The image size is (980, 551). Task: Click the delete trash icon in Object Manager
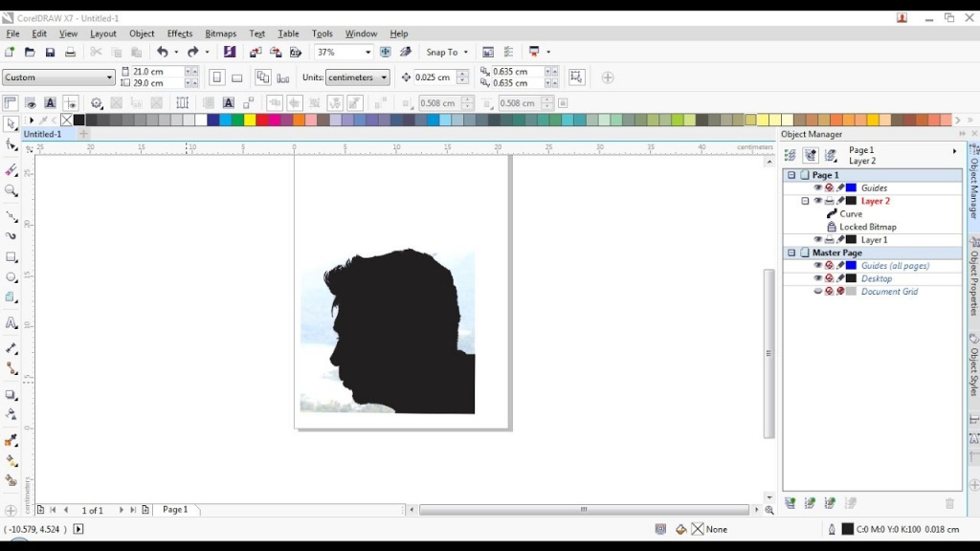[x=949, y=503]
